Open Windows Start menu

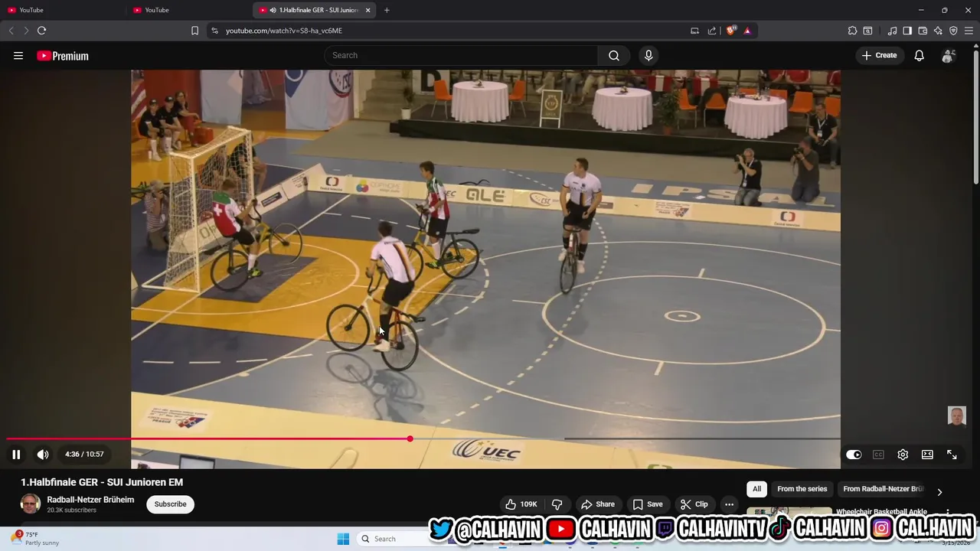click(343, 539)
